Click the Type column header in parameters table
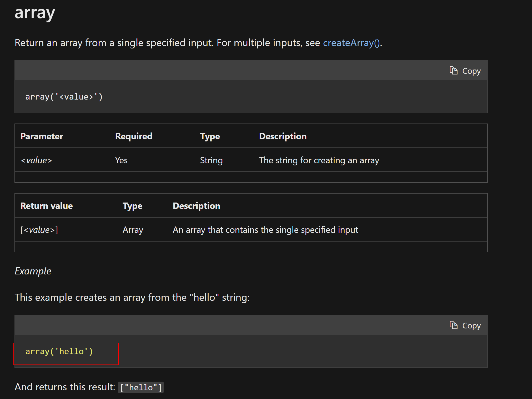532x399 pixels. 210,136
